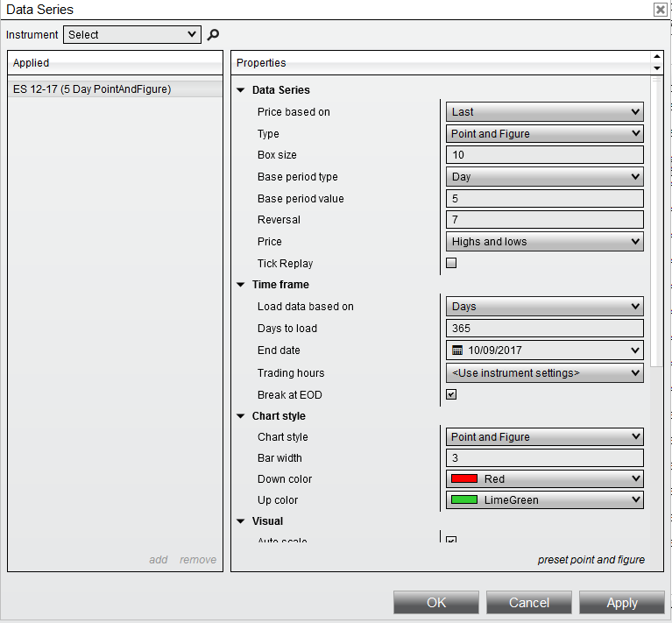The image size is (672, 623).
Task: Click the Days to load field
Action: [x=545, y=329]
